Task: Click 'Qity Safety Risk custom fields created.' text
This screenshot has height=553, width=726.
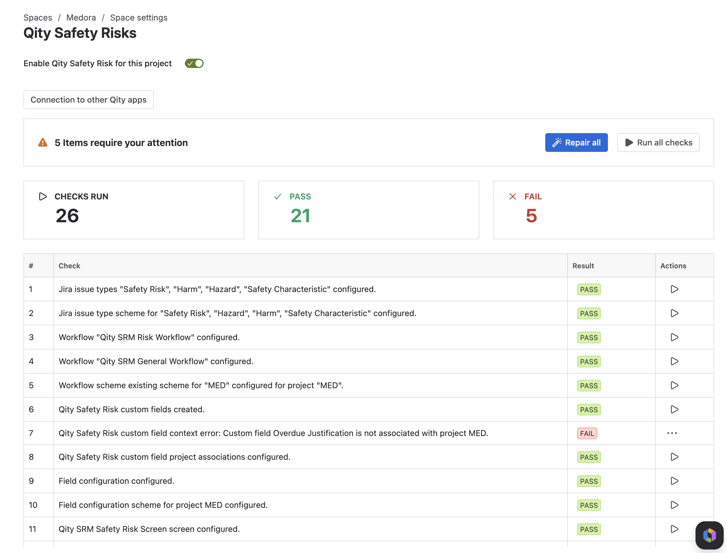Action: (131, 409)
